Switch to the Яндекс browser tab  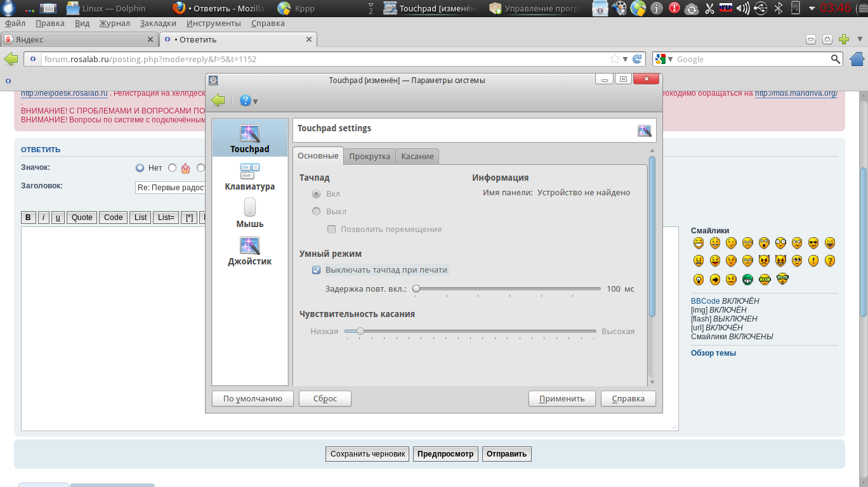[x=79, y=39]
